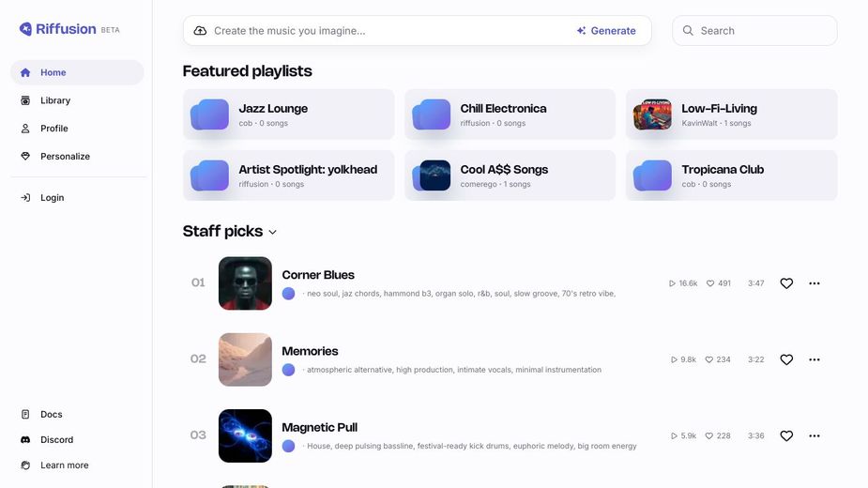Toggle the heart on Memories track
Viewport: 868px width, 488px height.
pyautogui.click(x=786, y=359)
